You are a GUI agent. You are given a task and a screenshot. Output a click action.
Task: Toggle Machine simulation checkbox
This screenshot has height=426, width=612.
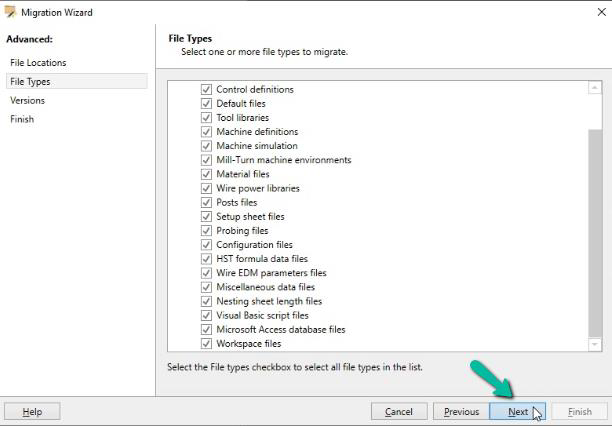pos(206,146)
